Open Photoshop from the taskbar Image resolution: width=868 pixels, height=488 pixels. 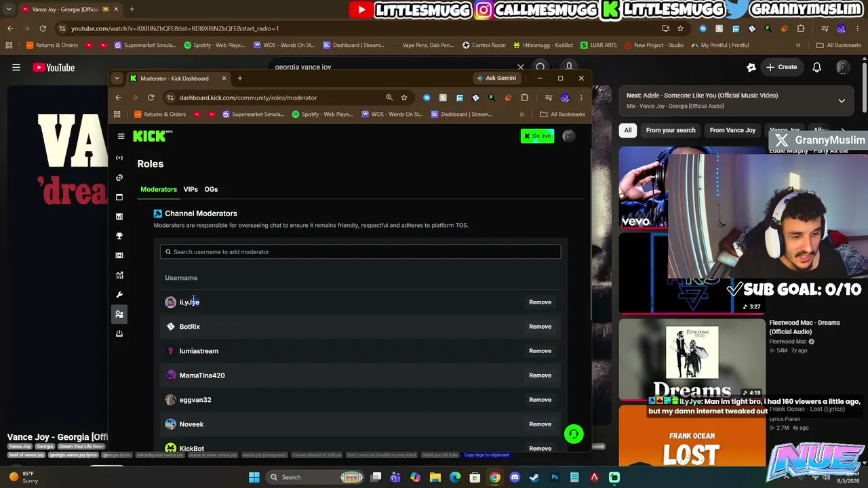[x=555, y=477]
